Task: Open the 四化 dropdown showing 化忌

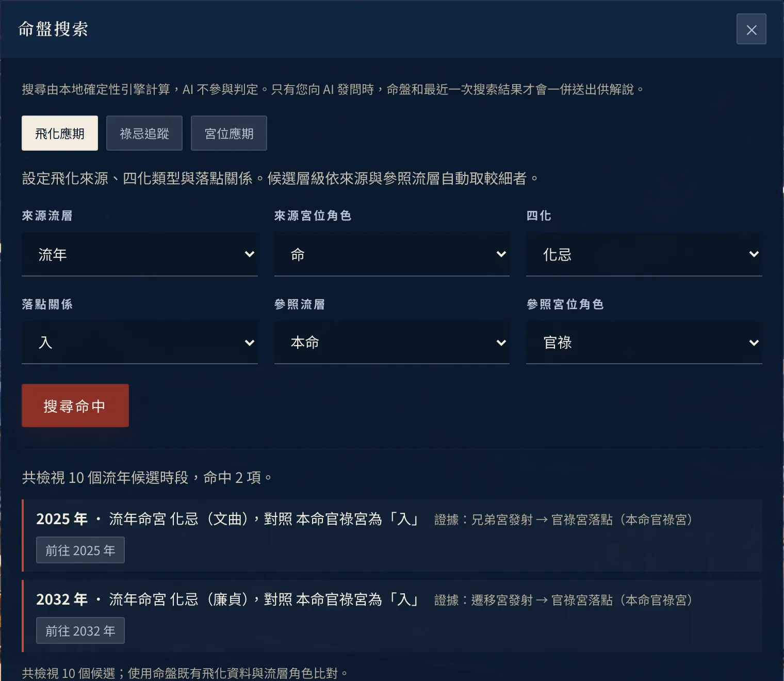Action: point(644,254)
